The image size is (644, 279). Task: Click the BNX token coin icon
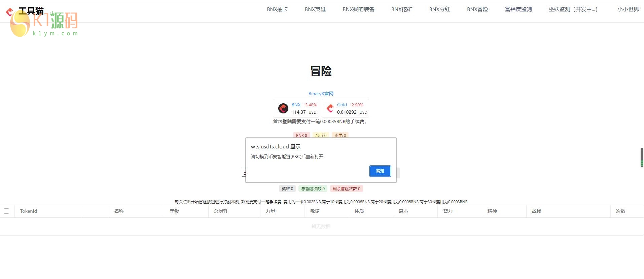(283, 108)
